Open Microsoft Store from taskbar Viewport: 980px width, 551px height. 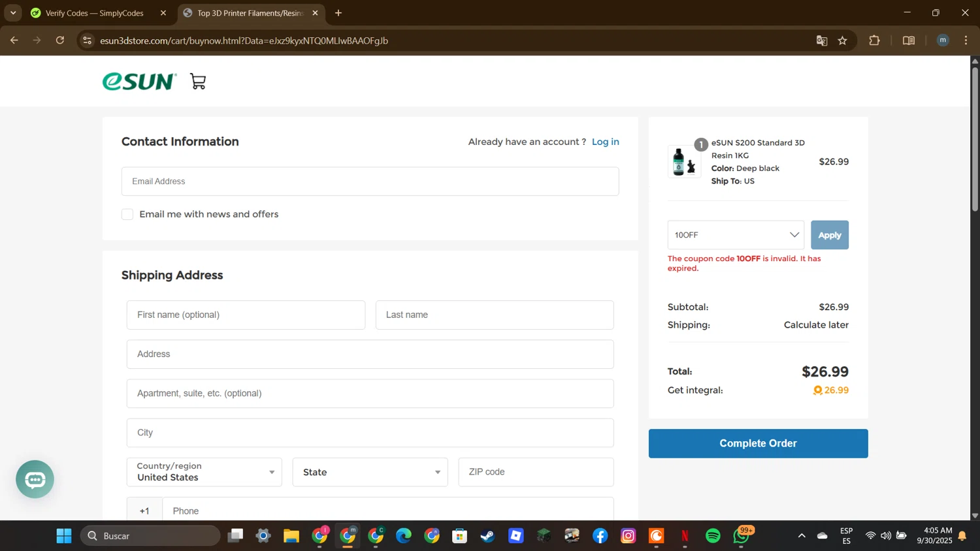460,536
